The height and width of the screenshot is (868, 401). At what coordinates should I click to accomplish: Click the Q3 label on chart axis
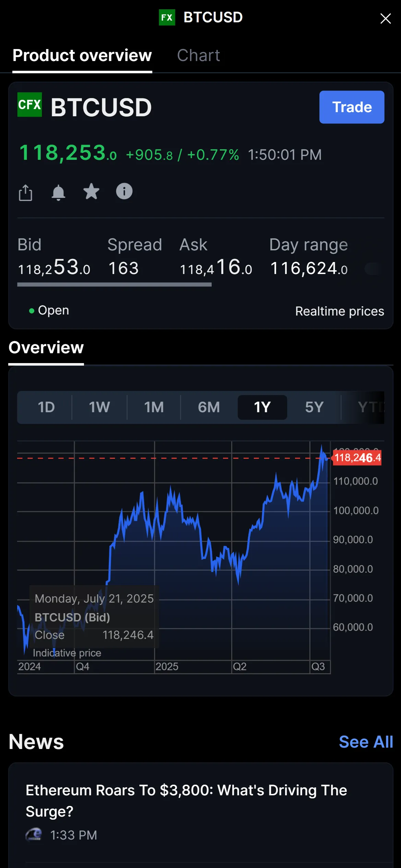pyautogui.click(x=318, y=666)
